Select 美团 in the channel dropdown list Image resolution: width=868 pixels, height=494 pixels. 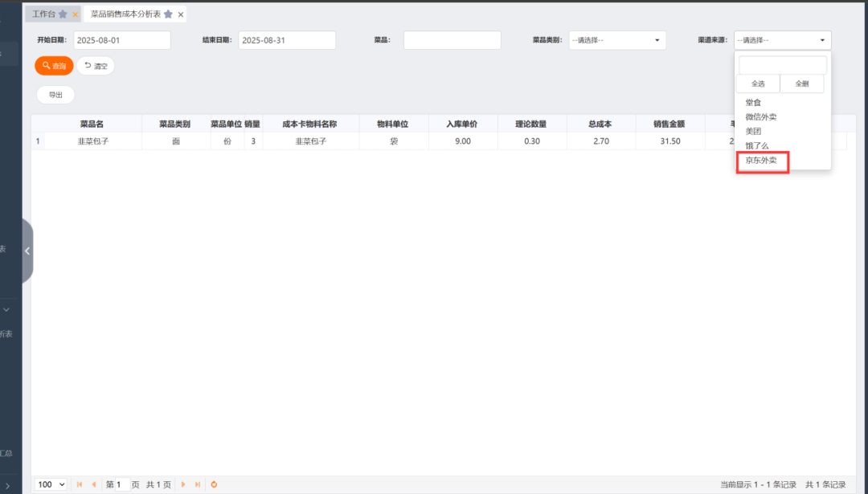click(x=752, y=131)
